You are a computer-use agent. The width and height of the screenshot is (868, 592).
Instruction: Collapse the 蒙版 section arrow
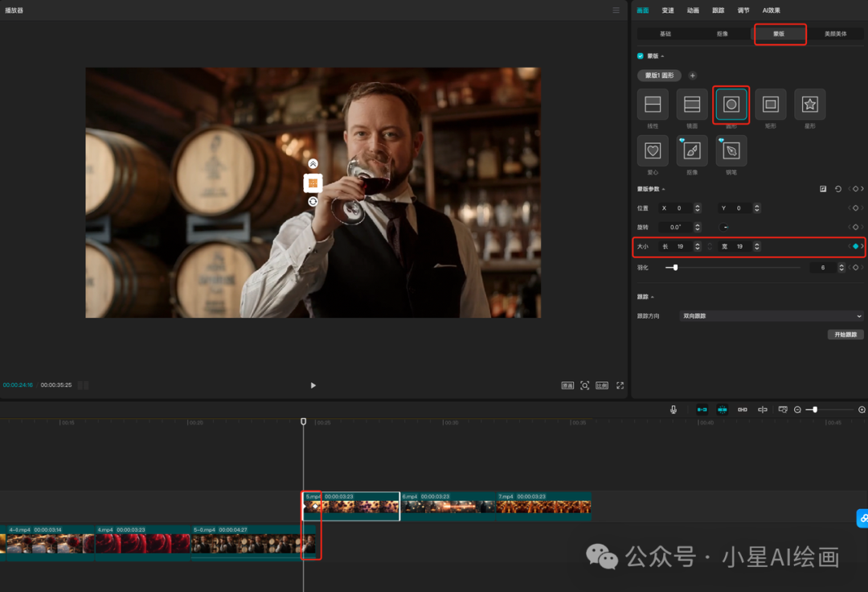pyautogui.click(x=662, y=56)
